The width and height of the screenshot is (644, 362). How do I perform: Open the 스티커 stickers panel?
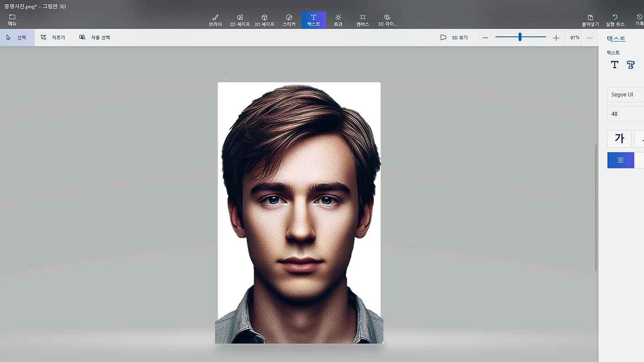point(289,20)
